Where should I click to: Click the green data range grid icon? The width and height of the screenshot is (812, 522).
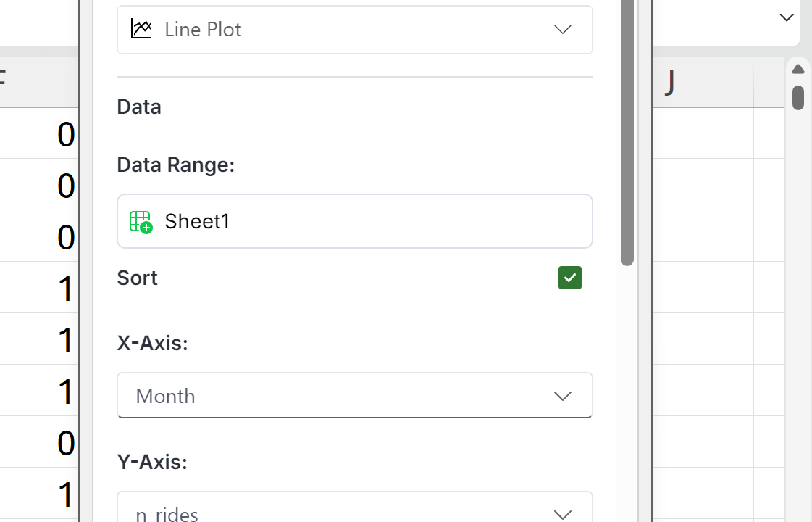click(x=141, y=221)
